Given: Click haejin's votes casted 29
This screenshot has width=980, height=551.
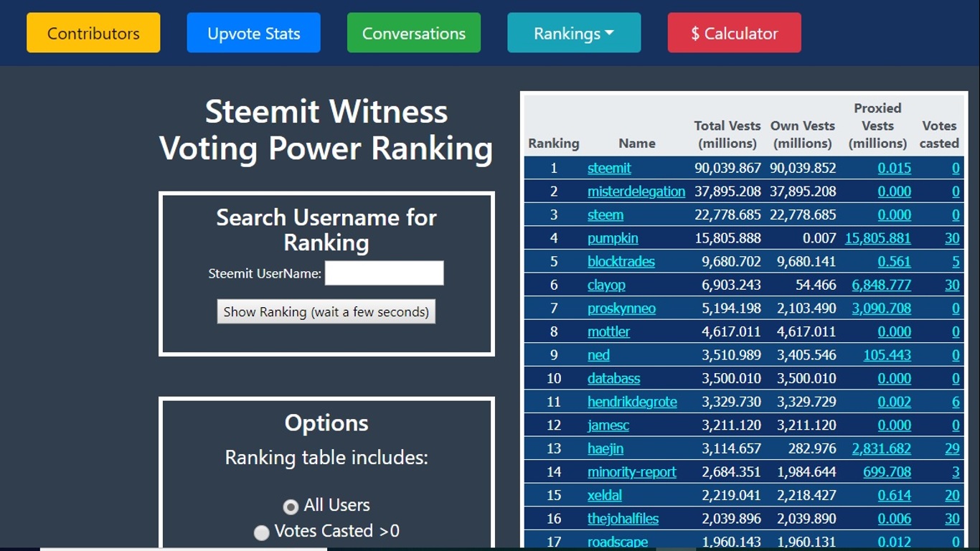Looking at the screenshot, I should (x=952, y=448).
